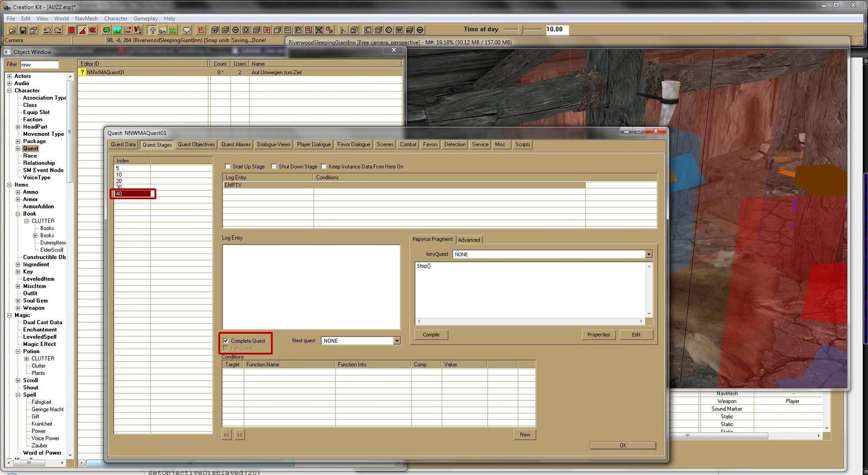The height and width of the screenshot is (475, 868).
Task: Open the Next quest dropdown
Action: click(396, 341)
